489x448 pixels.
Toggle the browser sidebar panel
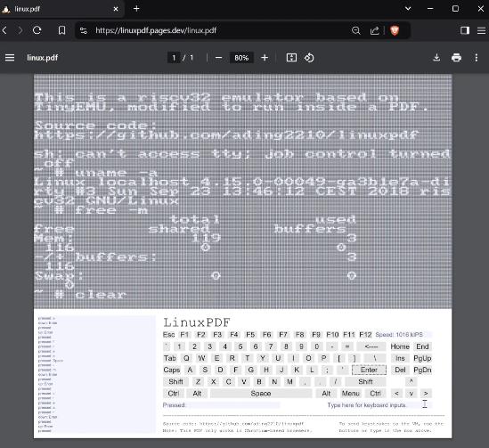(x=465, y=30)
